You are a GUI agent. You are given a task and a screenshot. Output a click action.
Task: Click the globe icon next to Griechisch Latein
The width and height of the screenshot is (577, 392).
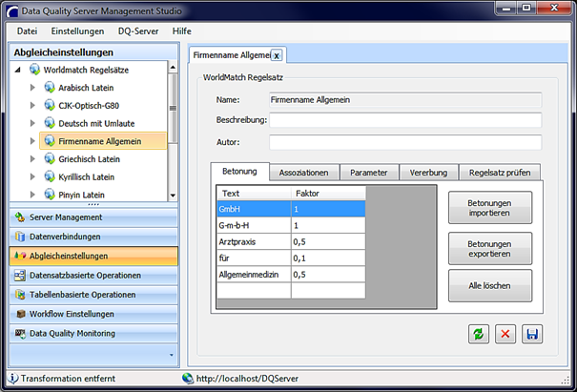tap(50, 158)
